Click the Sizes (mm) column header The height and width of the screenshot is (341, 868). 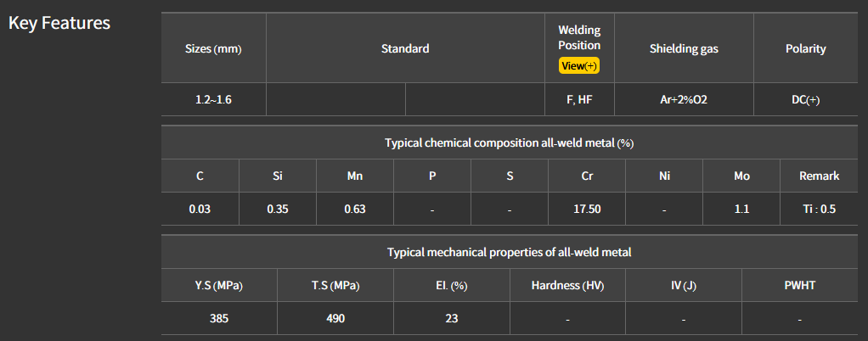tap(213, 48)
